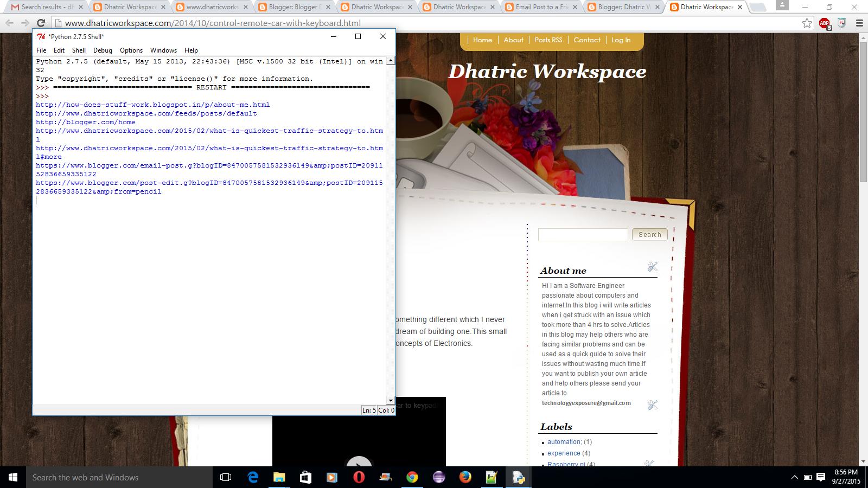868x488 pixels.
Task: Open the Windows Start menu
Action: tap(13, 477)
